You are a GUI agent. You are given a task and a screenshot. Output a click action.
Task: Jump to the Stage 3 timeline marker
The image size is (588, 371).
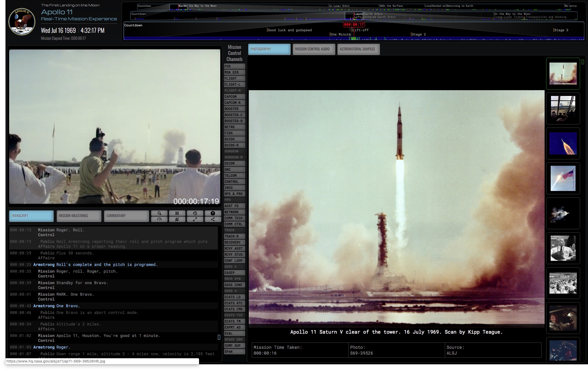[561, 30]
